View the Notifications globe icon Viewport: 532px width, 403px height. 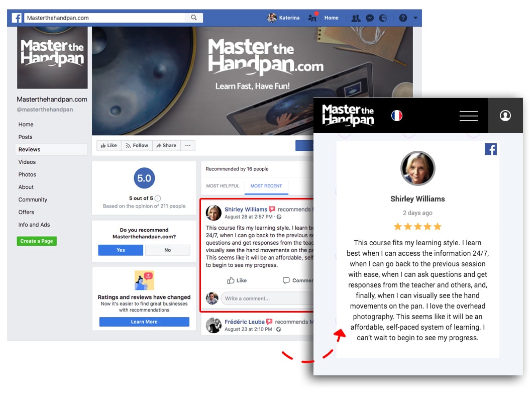[383, 18]
